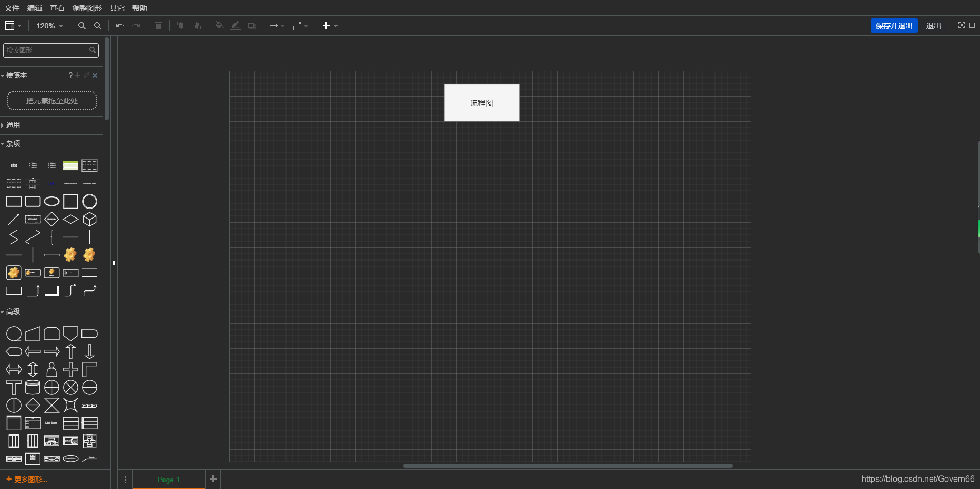Open the 编辑 menu
The width and height of the screenshot is (980, 489).
(35, 8)
